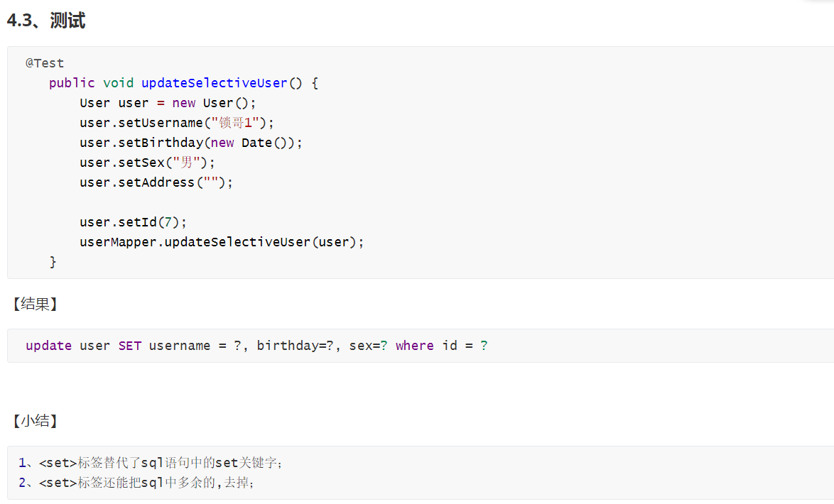Click the user.setAddress("") line
This screenshot has width=834, height=504.
pos(156,182)
